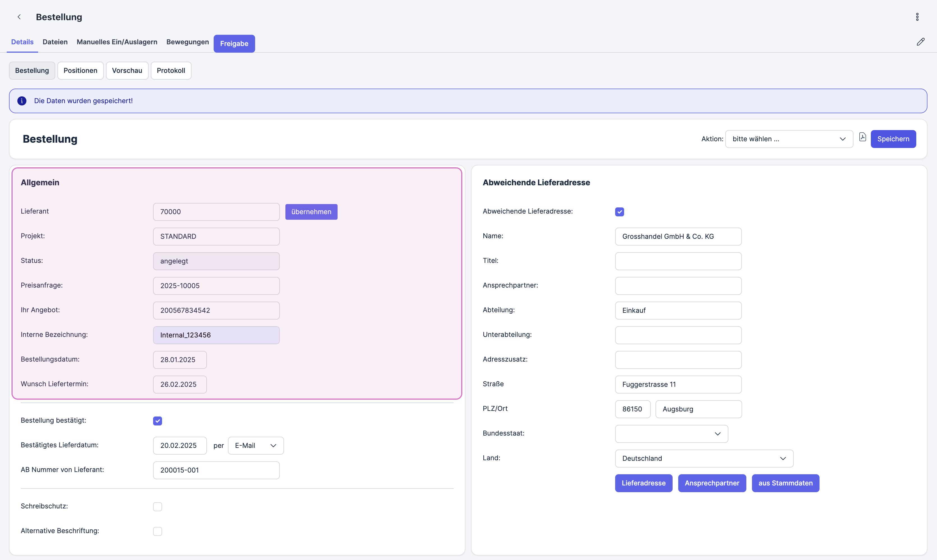Toggle the Abweichende Lieferadresse checkbox

point(619,212)
